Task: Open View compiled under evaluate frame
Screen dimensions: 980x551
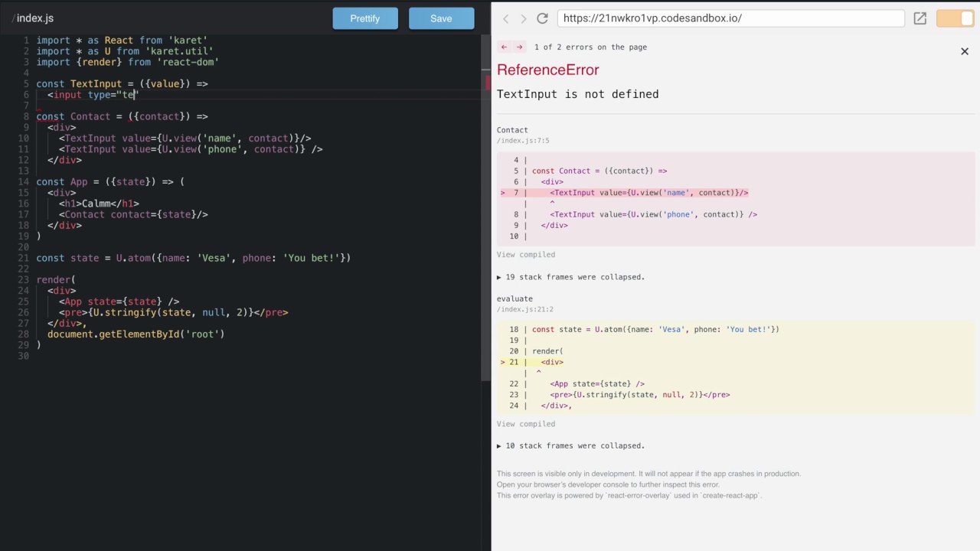Action: click(526, 424)
